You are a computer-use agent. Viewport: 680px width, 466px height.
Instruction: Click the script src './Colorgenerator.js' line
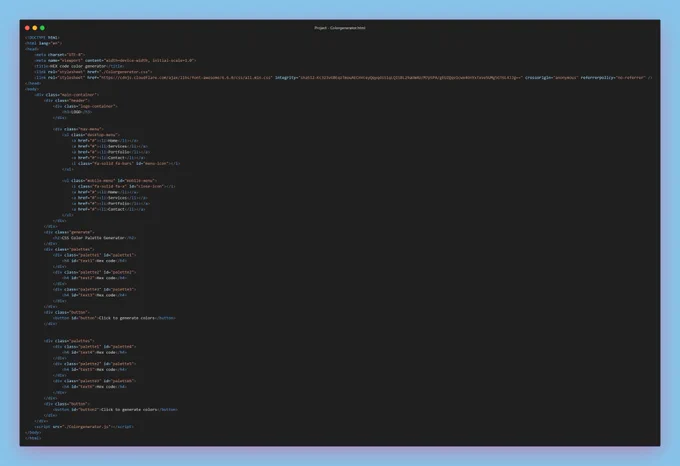pyautogui.click(x=84, y=427)
